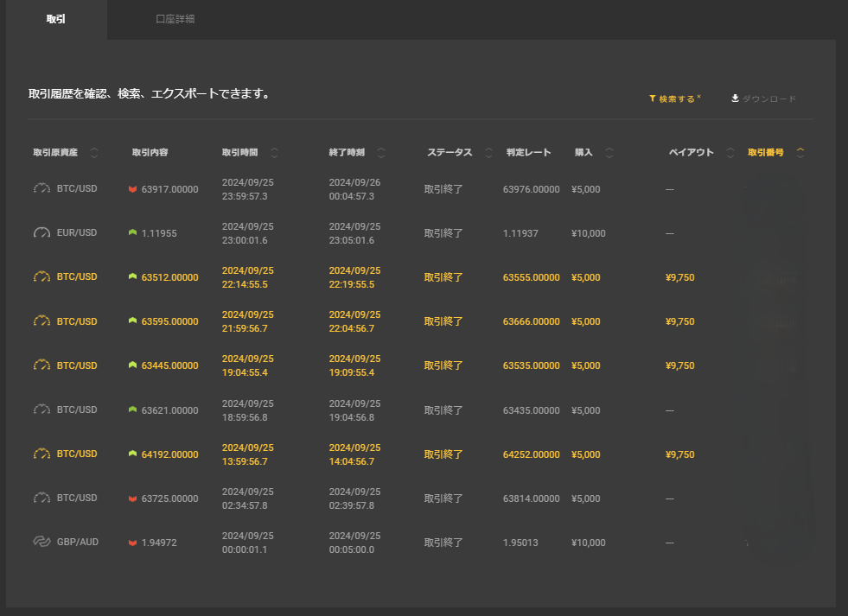Click the up arrow beside 63512.00000

tap(132, 277)
